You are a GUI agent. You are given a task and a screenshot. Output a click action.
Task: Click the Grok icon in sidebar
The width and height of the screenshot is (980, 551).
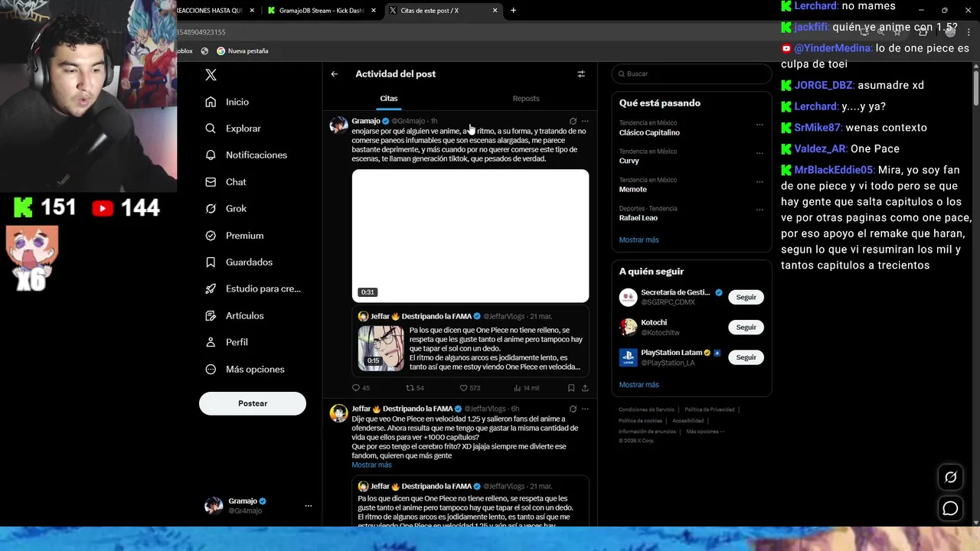pos(211,209)
